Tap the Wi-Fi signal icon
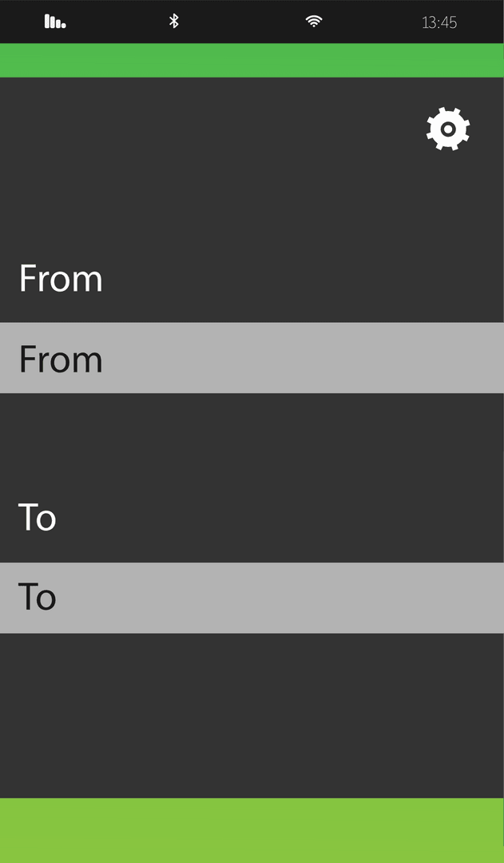 (x=314, y=22)
